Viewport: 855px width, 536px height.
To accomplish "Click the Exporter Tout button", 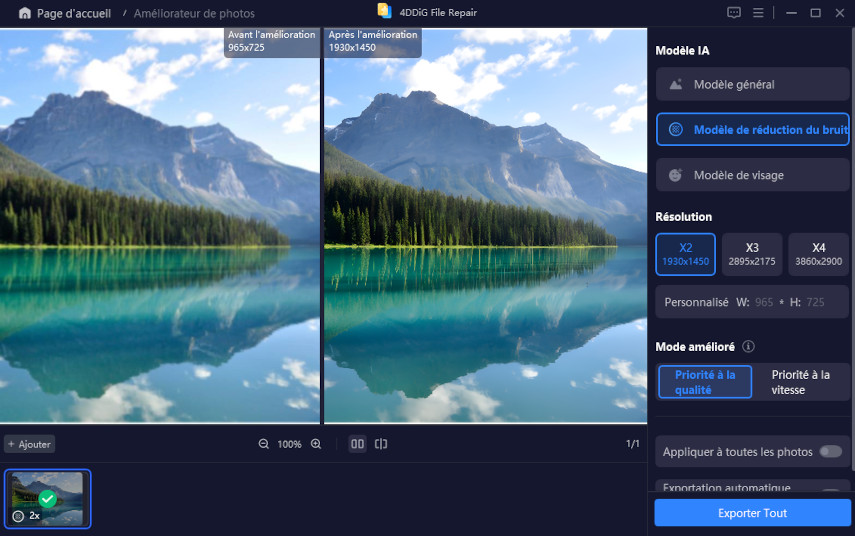I will coord(752,513).
